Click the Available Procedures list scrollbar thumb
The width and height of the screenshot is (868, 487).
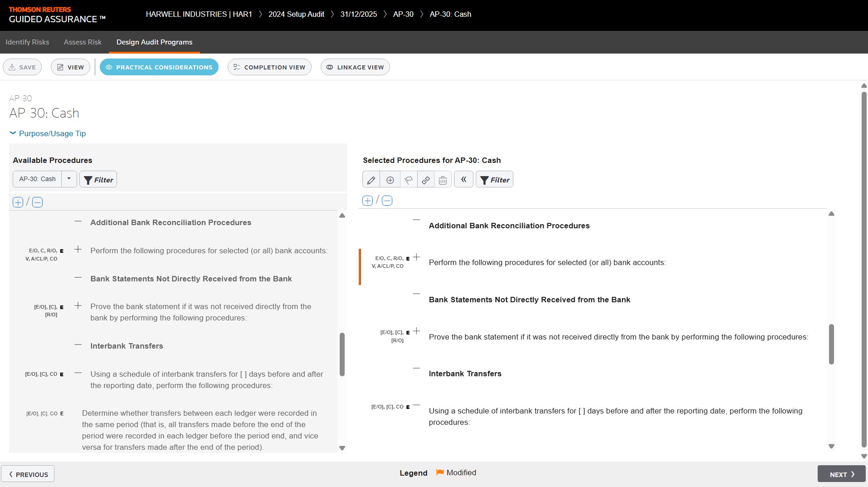click(342, 354)
